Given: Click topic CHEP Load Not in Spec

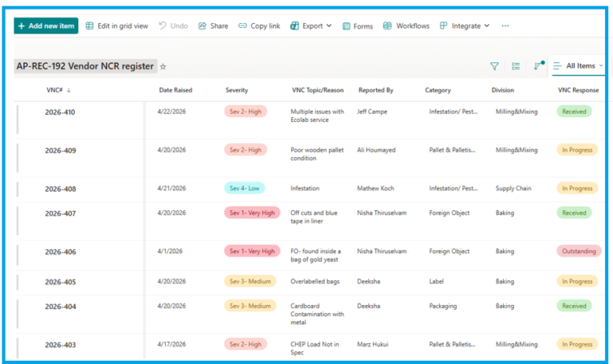Looking at the screenshot, I should 314,348.
